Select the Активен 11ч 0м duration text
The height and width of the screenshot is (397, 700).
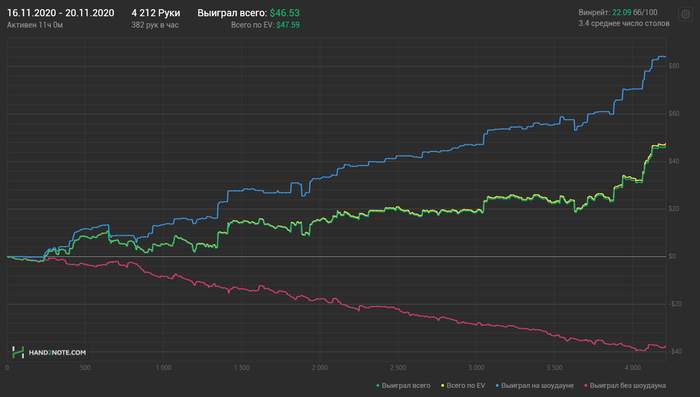point(35,25)
